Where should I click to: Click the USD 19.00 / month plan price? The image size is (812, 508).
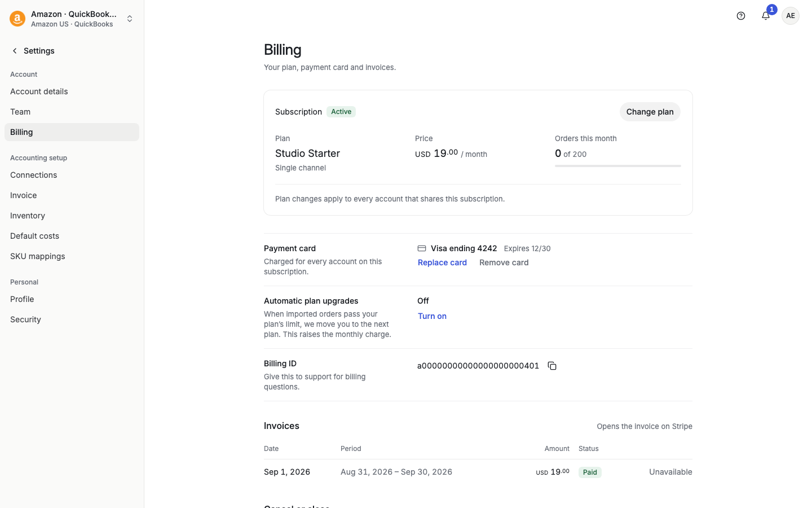click(451, 154)
